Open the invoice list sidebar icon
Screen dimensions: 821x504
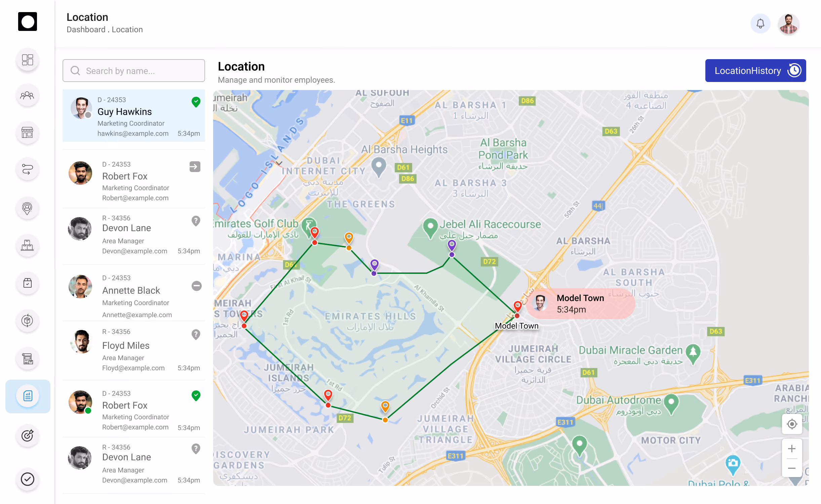28,359
